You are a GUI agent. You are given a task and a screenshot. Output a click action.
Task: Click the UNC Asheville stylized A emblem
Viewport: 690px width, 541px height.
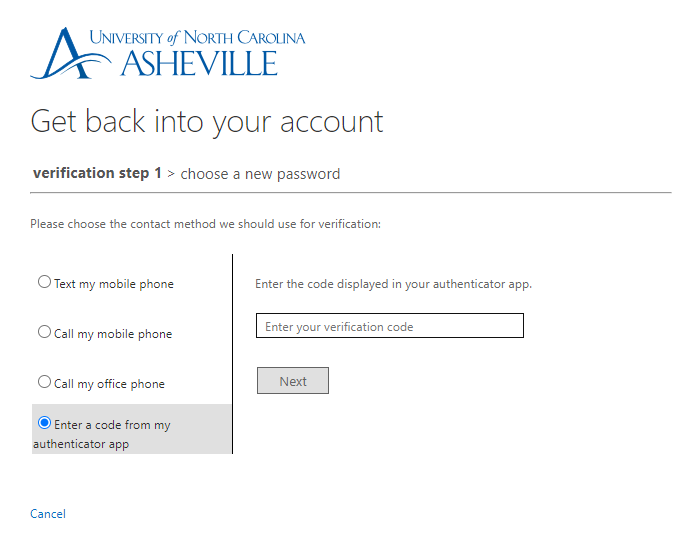point(63,53)
